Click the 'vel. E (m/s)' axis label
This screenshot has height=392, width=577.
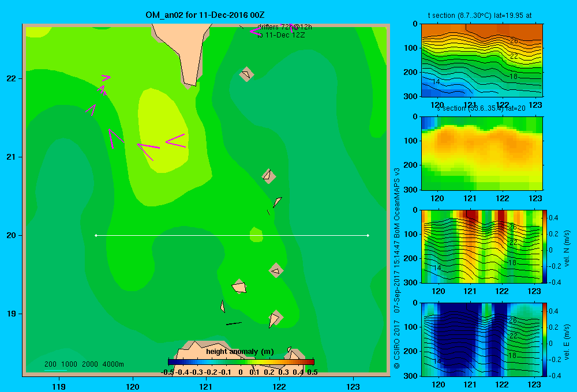(x=567, y=342)
